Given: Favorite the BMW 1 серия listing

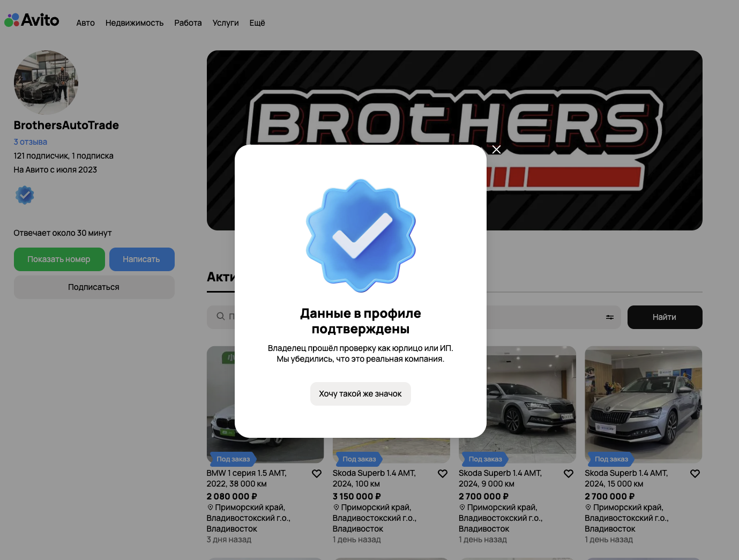Looking at the screenshot, I should 317,474.
